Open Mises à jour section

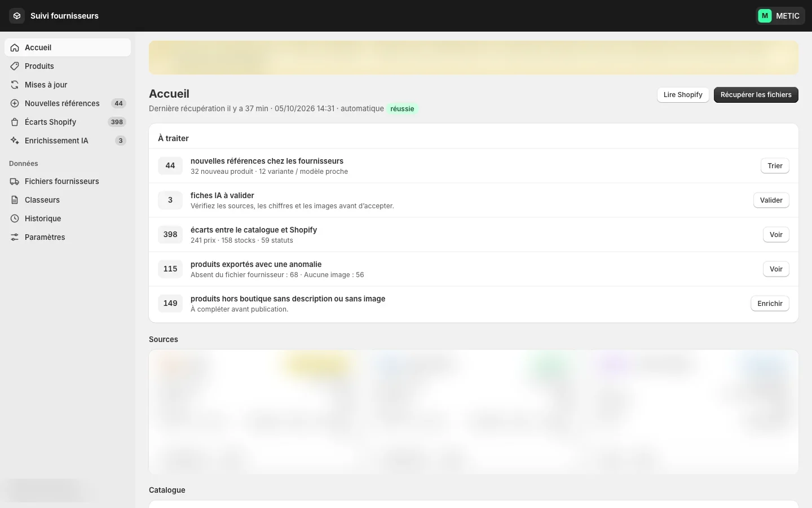tap(68, 85)
